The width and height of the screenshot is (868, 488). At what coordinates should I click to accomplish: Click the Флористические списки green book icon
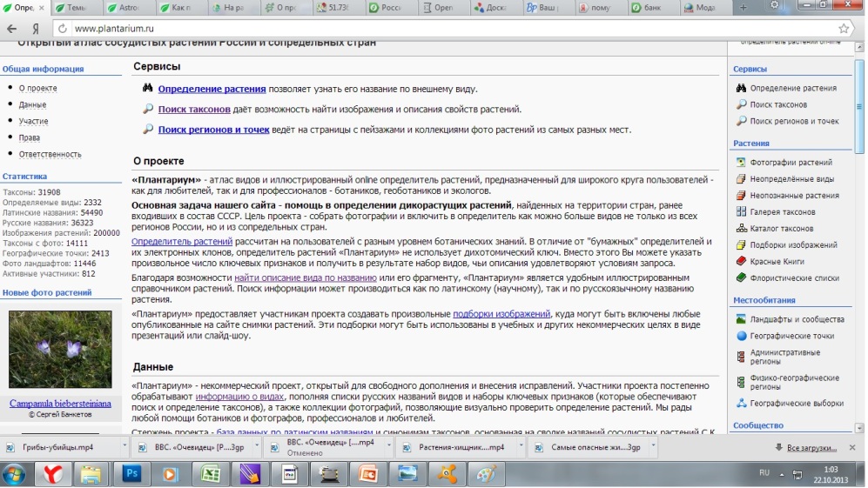[x=741, y=277]
